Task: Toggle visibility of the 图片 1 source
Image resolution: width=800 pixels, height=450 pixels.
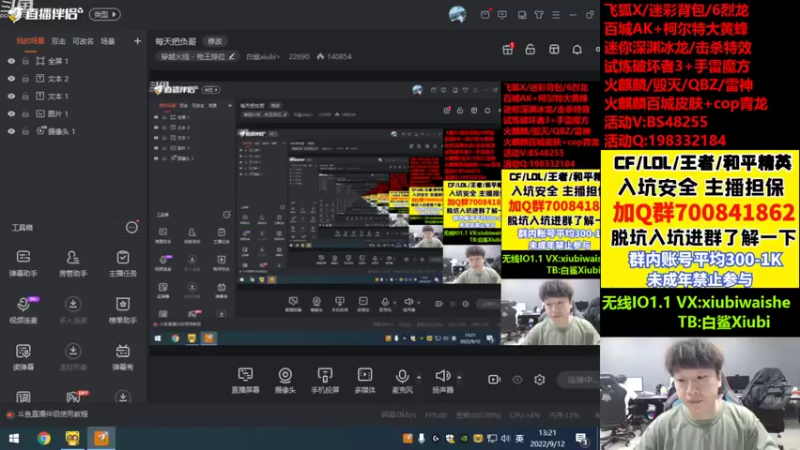Action: coord(11,114)
